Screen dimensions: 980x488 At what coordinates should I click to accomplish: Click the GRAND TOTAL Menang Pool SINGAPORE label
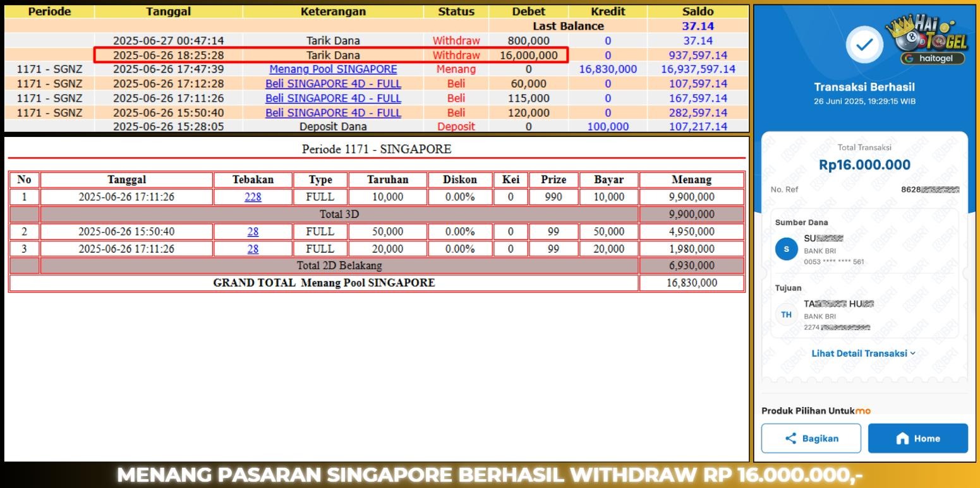coord(324,283)
